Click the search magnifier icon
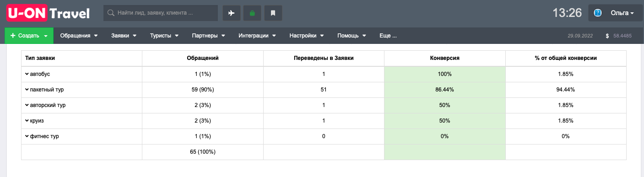 [x=110, y=13]
